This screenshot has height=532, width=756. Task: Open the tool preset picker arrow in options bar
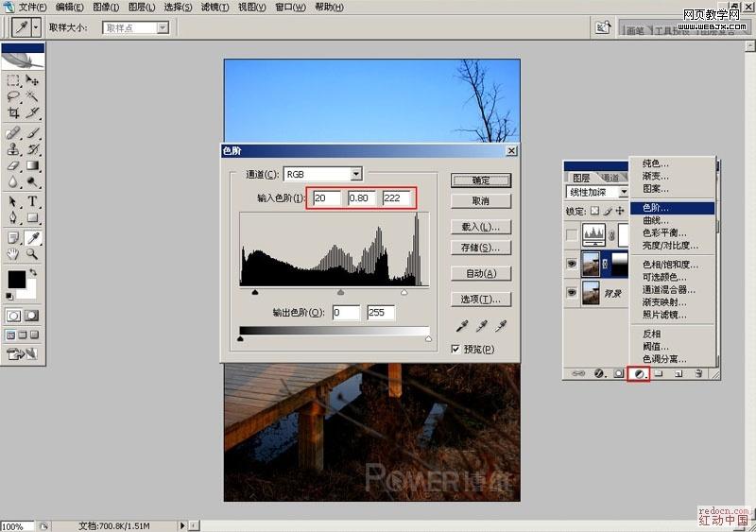click(36, 27)
